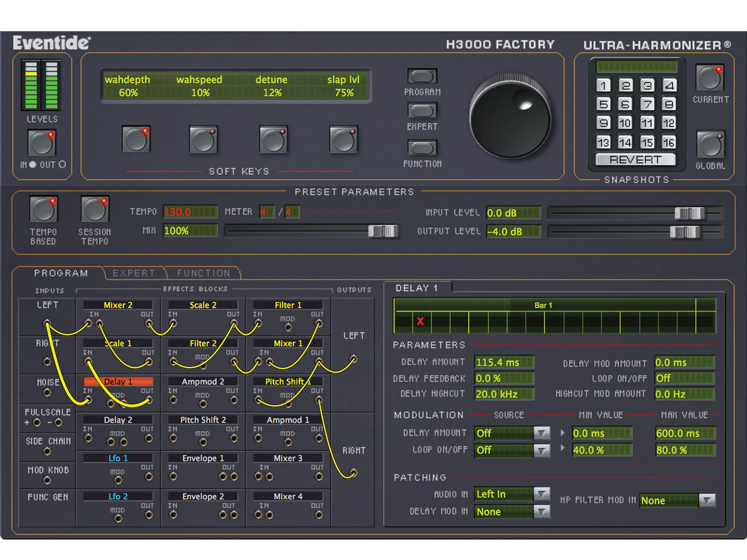This screenshot has width=747, height=560.
Task: Select snapshot 11 on the keypad
Action: coord(647,123)
